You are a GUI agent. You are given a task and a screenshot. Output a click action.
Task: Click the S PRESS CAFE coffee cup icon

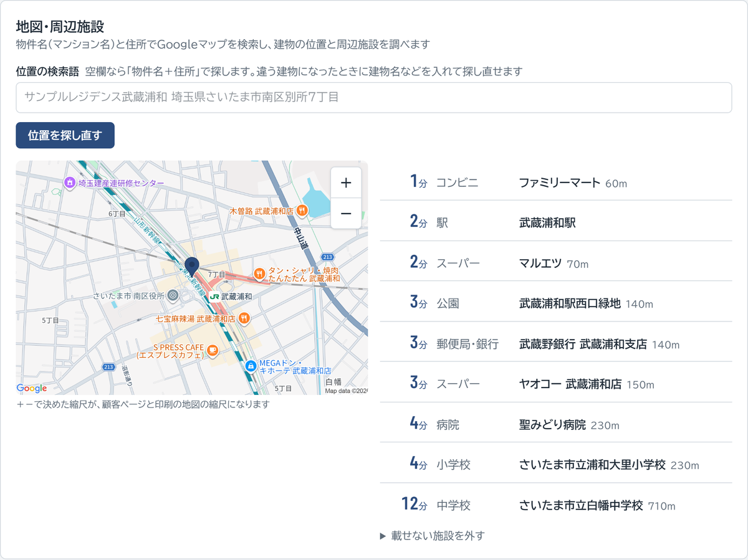[x=213, y=351]
